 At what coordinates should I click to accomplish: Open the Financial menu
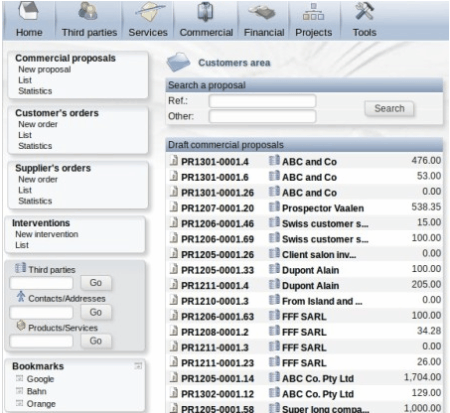pos(264,32)
